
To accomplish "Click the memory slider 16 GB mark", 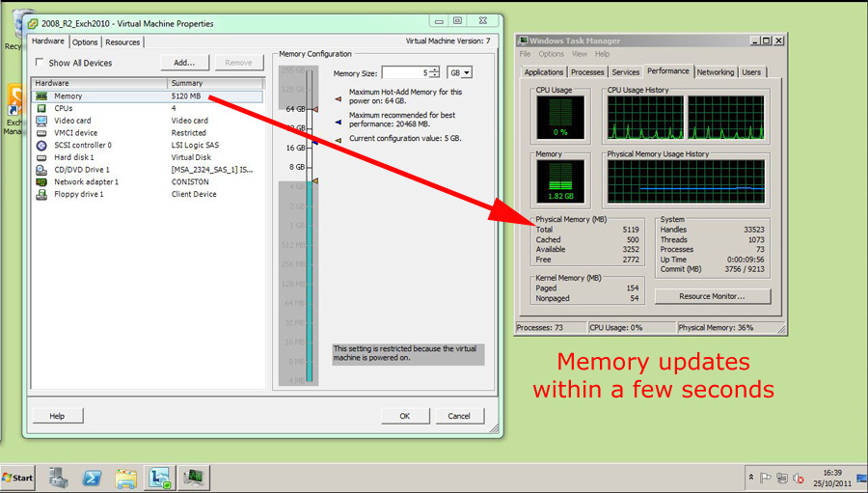I will coord(296,148).
